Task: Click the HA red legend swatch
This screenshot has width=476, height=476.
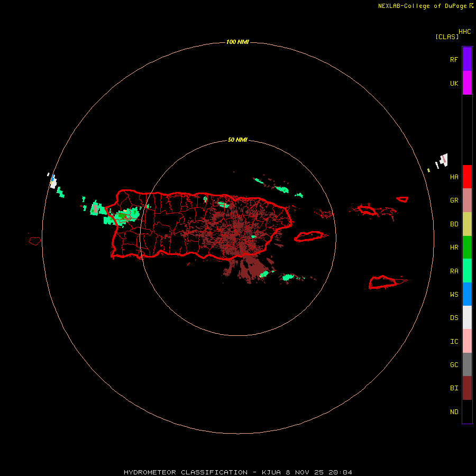Action: [x=467, y=177]
